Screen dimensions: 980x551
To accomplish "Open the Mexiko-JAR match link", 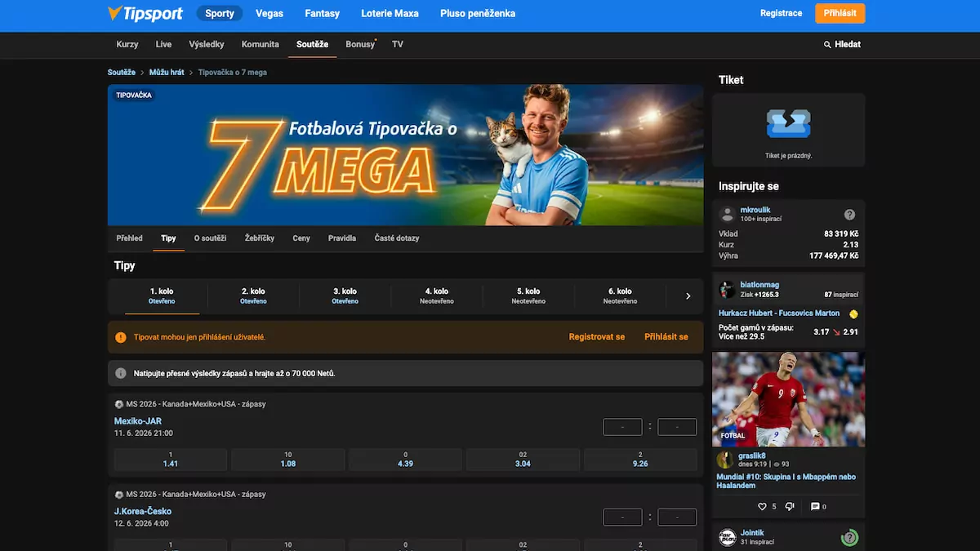I will click(138, 421).
